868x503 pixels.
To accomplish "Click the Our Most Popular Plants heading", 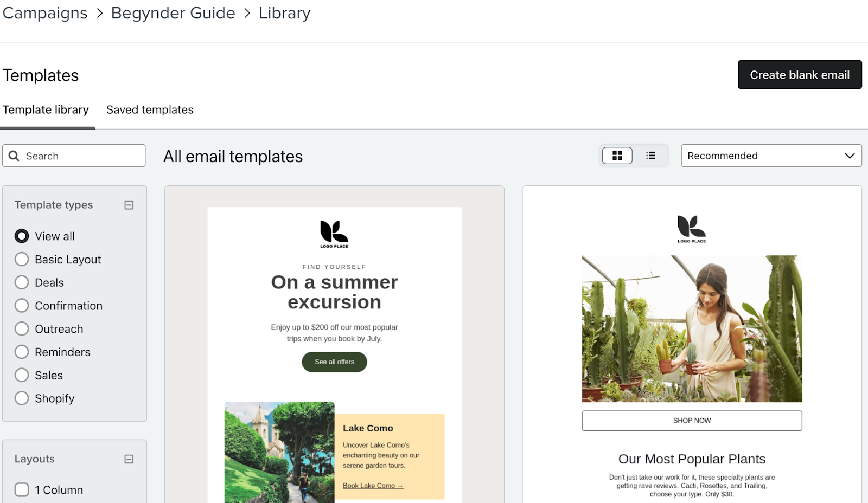I will (692, 459).
